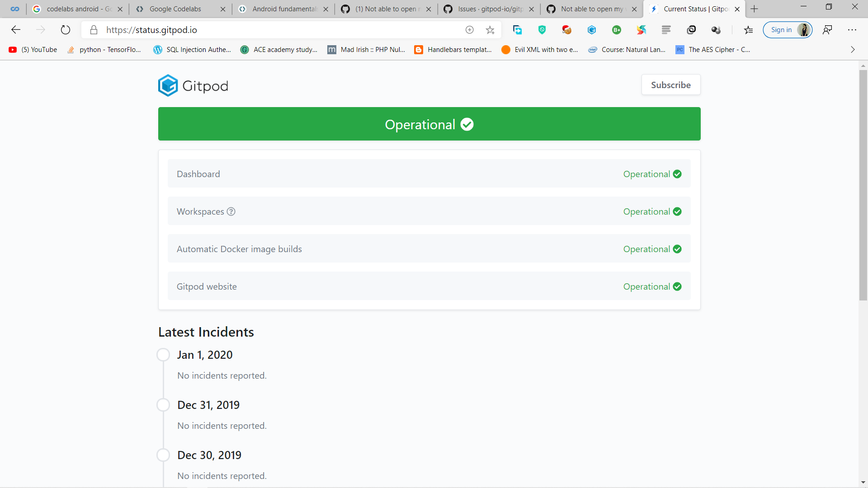The image size is (868, 488).
Task: Navigate back using the back arrow
Action: [16, 30]
